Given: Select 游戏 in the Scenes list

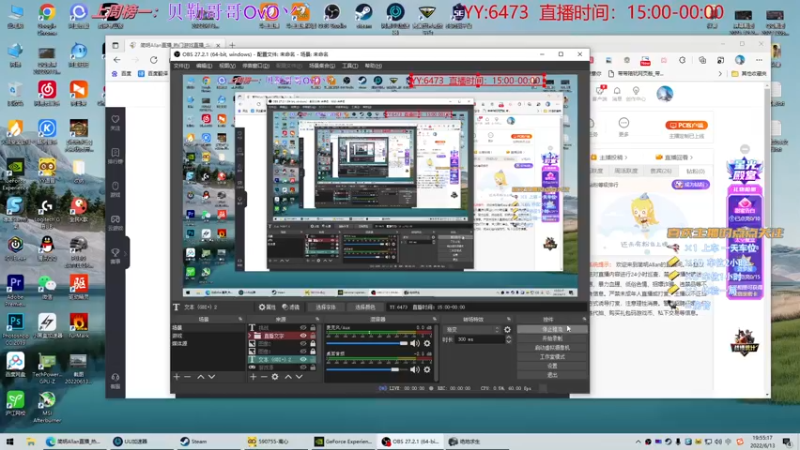Looking at the screenshot, I should 177,336.
